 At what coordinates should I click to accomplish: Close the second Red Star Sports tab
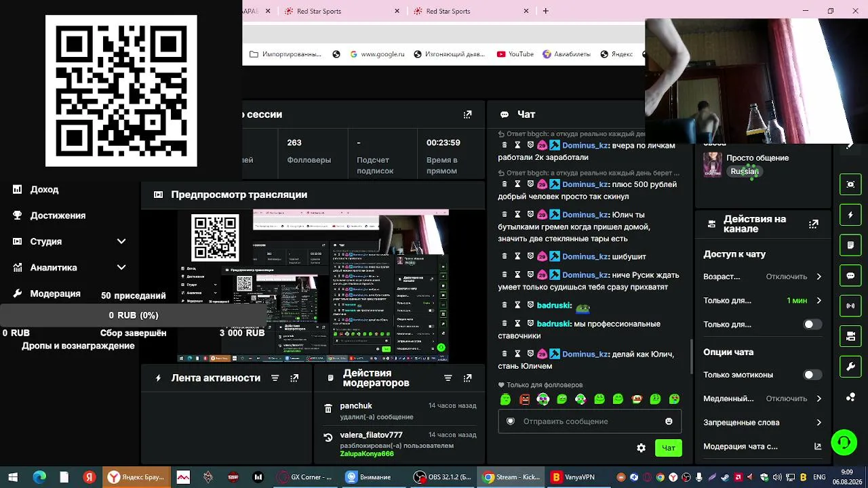(526, 11)
